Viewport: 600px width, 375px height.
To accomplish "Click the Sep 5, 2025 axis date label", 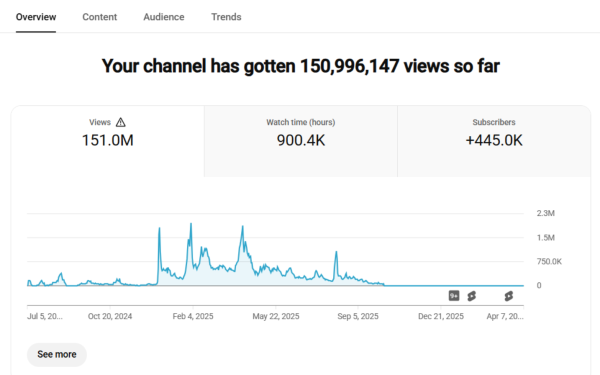I will (x=358, y=316).
